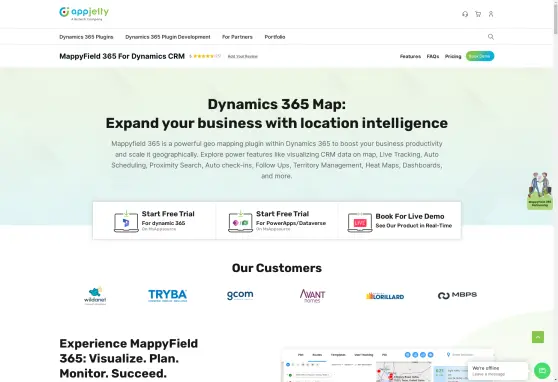Screen dimensions: 558x382
Task: Jump to the Pricing section
Action: tap(453, 56)
